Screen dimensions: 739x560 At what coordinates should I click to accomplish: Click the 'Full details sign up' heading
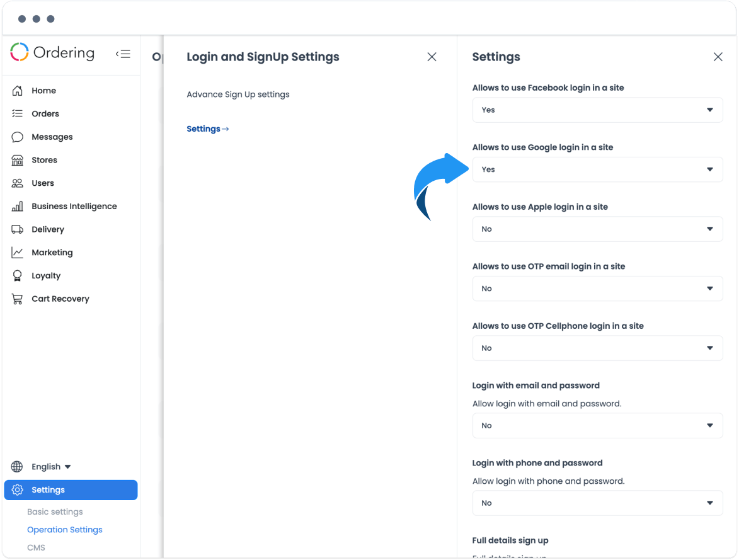click(x=510, y=540)
